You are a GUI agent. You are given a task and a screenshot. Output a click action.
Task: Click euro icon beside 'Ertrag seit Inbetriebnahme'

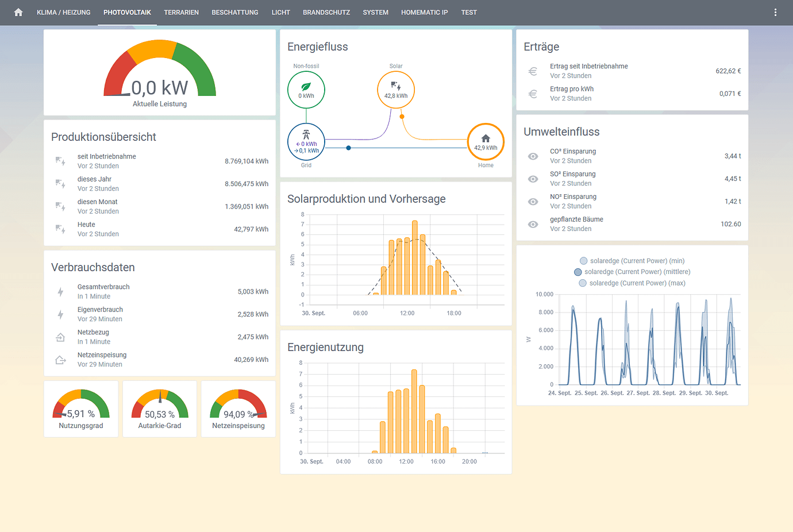533,71
